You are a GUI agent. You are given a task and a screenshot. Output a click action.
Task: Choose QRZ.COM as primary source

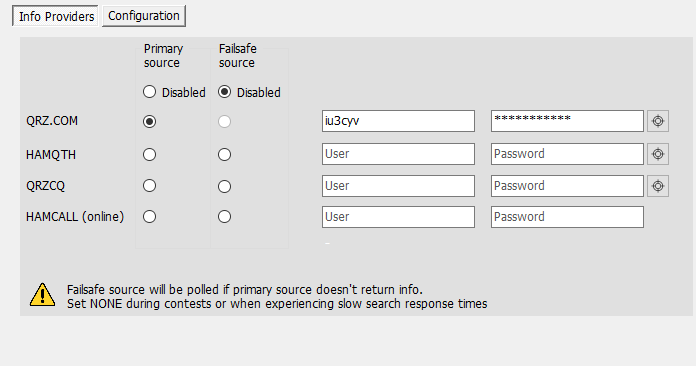[x=150, y=121]
